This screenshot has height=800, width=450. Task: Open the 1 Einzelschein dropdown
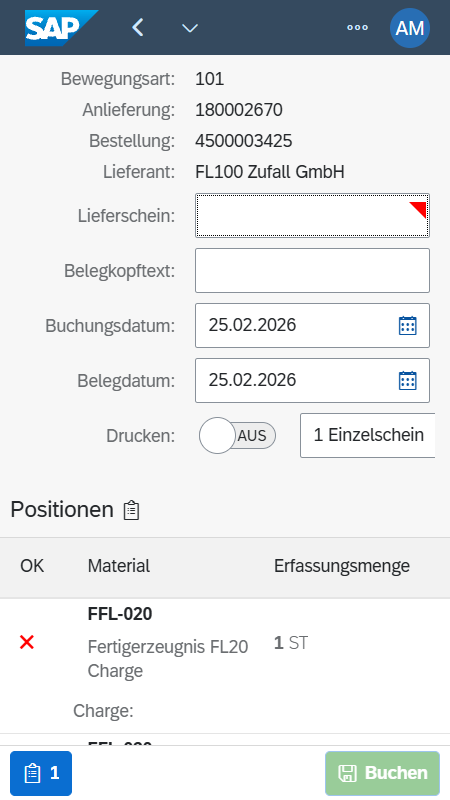click(x=367, y=435)
